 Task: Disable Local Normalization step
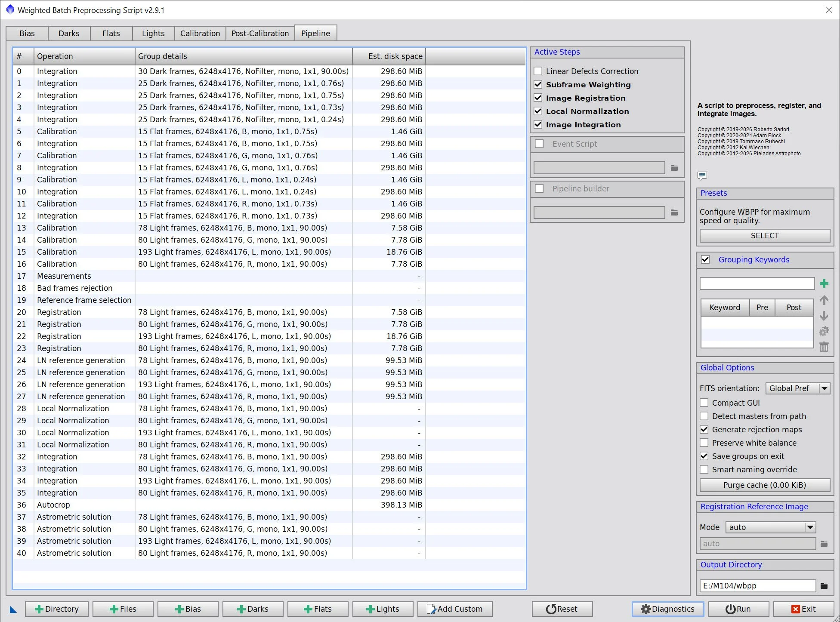(x=538, y=111)
